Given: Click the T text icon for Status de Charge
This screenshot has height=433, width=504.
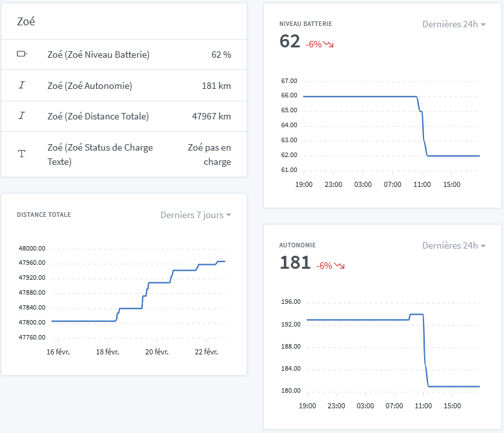Looking at the screenshot, I should tap(21, 155).
